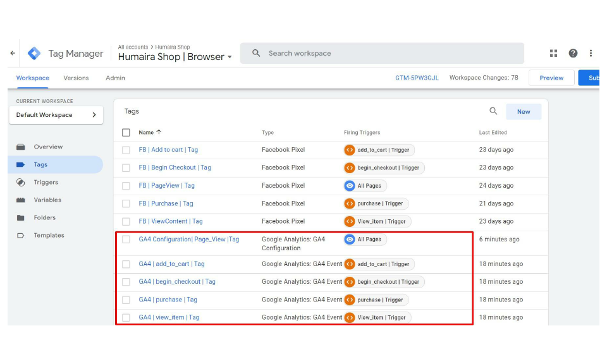Click the Tags icon in the sidebar
The width and height of the screenshot is (607, 364).
pyautogui.click(x=20, y=164)
